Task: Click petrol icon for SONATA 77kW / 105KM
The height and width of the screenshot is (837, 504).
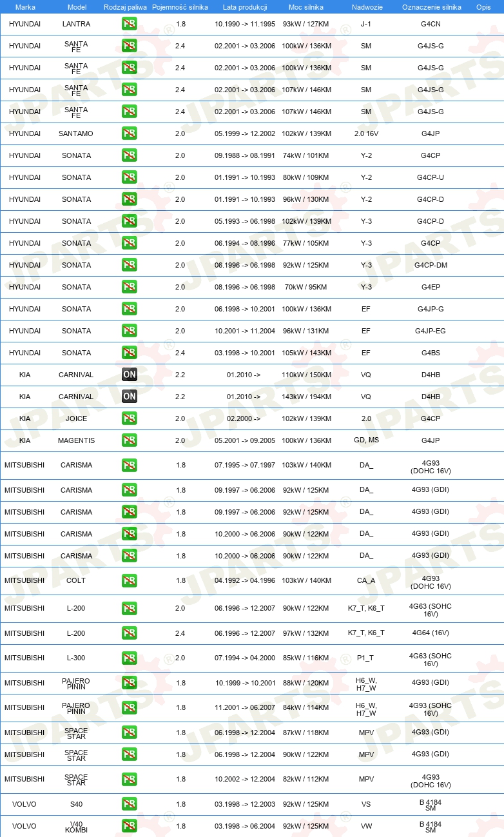Action: point(129,243)
